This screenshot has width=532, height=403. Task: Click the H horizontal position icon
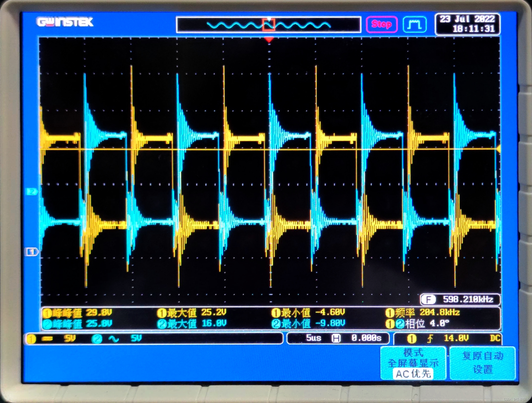pos(336,338)
